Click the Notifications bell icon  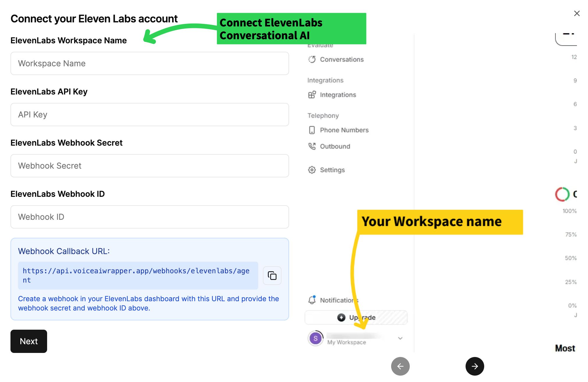click(312, 300)
